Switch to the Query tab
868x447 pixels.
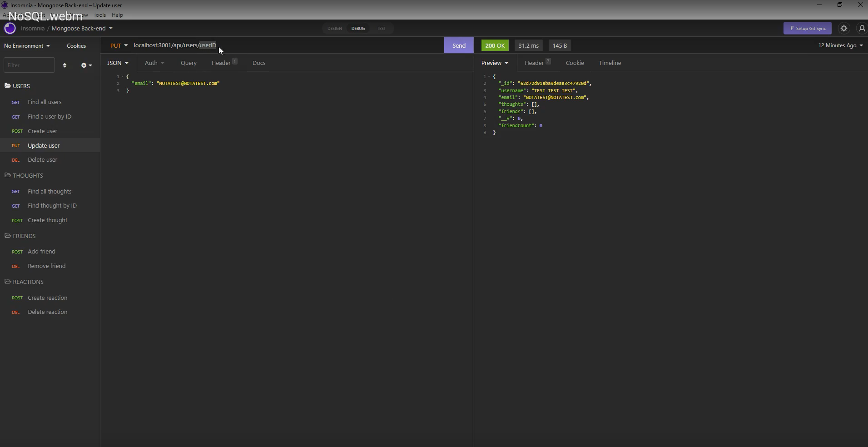coord(188,63)
